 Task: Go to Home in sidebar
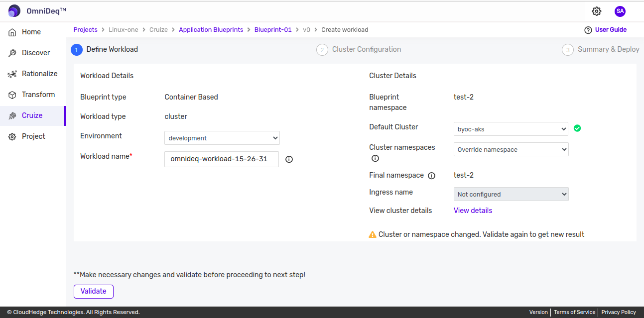[x=32, y=32]
